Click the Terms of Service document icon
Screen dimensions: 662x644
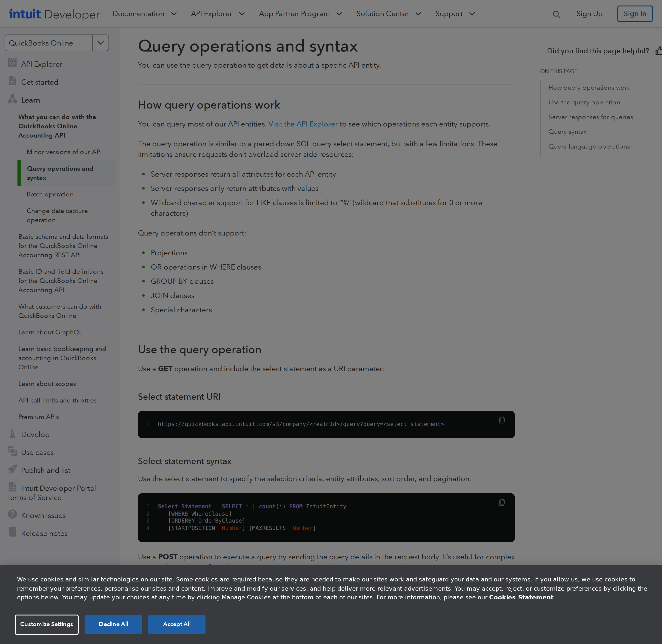point(12,487)
